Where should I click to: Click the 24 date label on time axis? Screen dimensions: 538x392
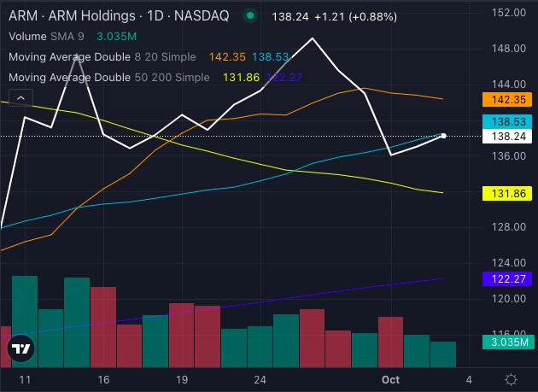pos(260,380)
